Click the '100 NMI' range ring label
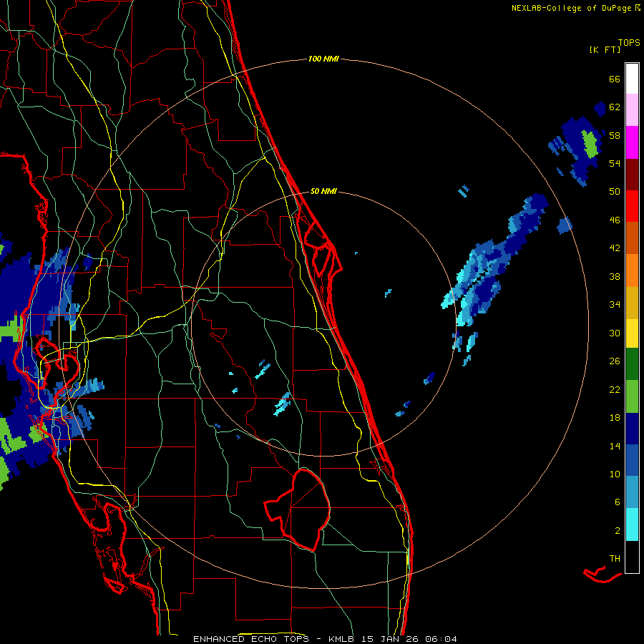 click(323, 59)
